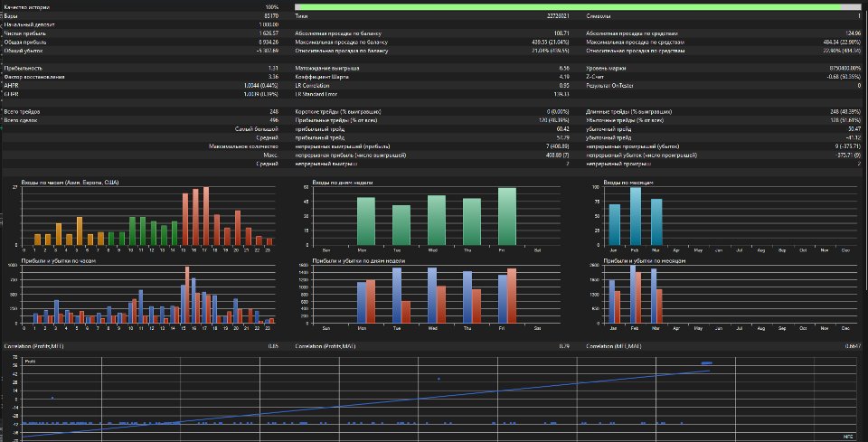
Task: Click the 'Общая прибыль' label
Action: tap(25, 42)
